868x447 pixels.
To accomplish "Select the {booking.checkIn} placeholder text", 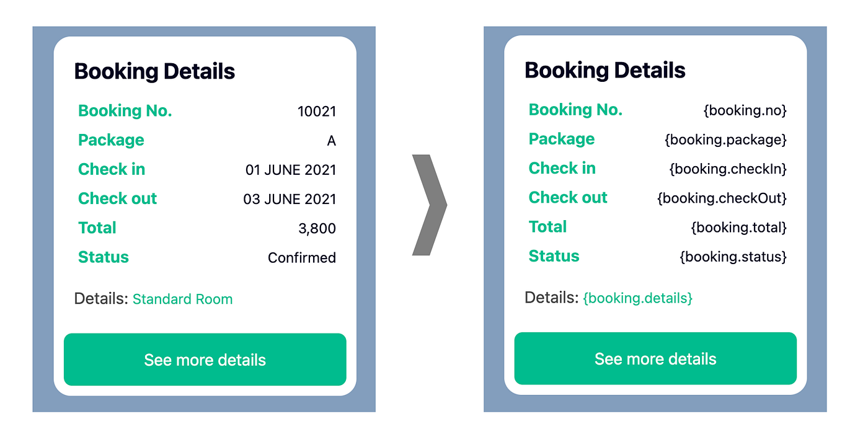I will tap(728, 169).
